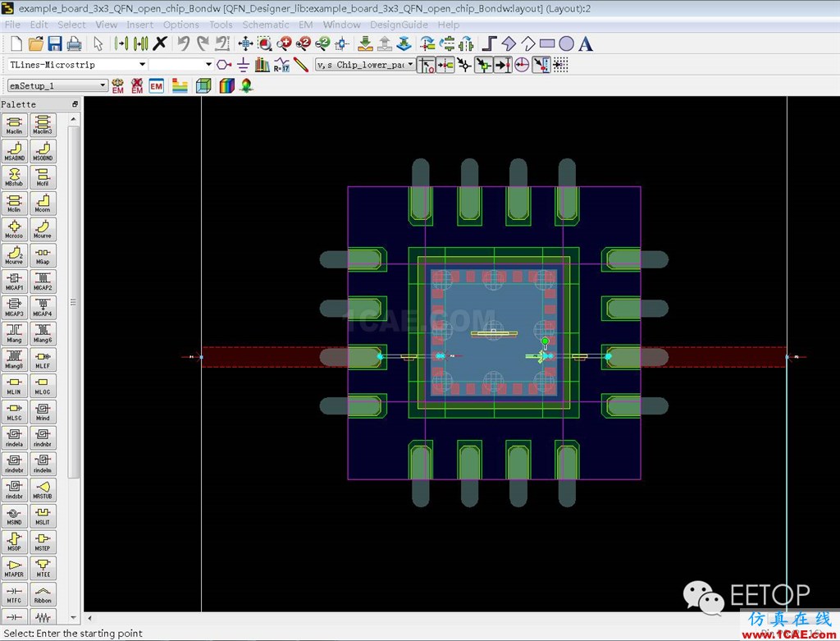Select the Insert Text 'A' tool
Viewport: 840px width, 641px height.
(586, 43)
